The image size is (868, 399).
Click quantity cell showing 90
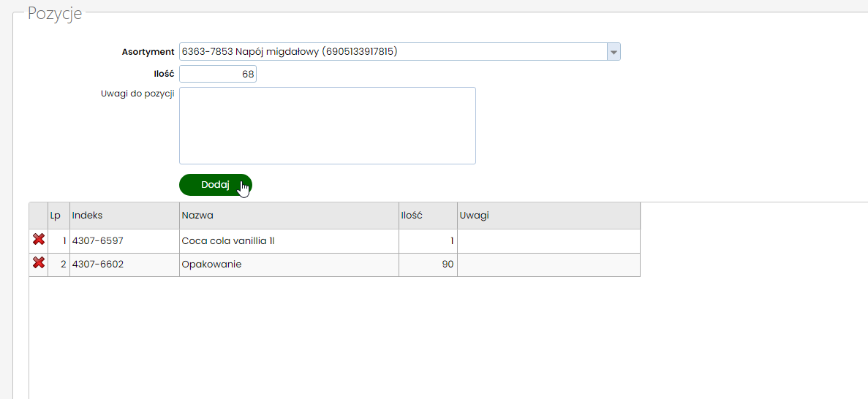[428, 265]
